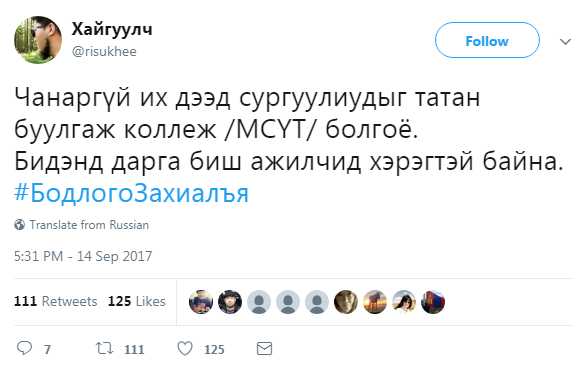View the 125 Likes list
The image size is (581, 367).
(x=137, y=301)
